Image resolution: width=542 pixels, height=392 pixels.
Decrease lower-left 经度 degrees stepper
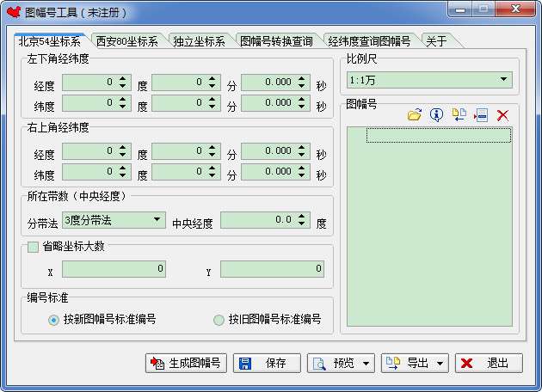[123, 86]
